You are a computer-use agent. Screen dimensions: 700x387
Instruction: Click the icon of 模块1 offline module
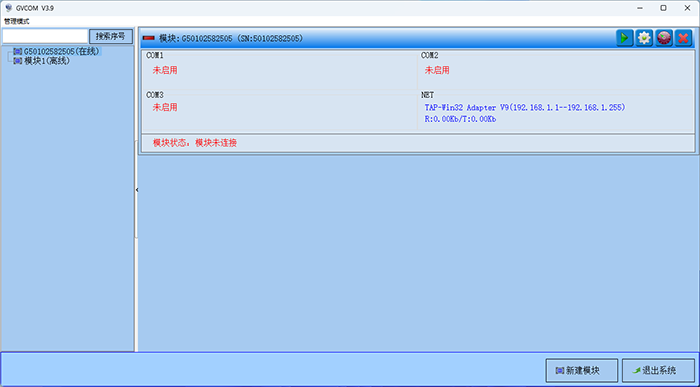18,61
